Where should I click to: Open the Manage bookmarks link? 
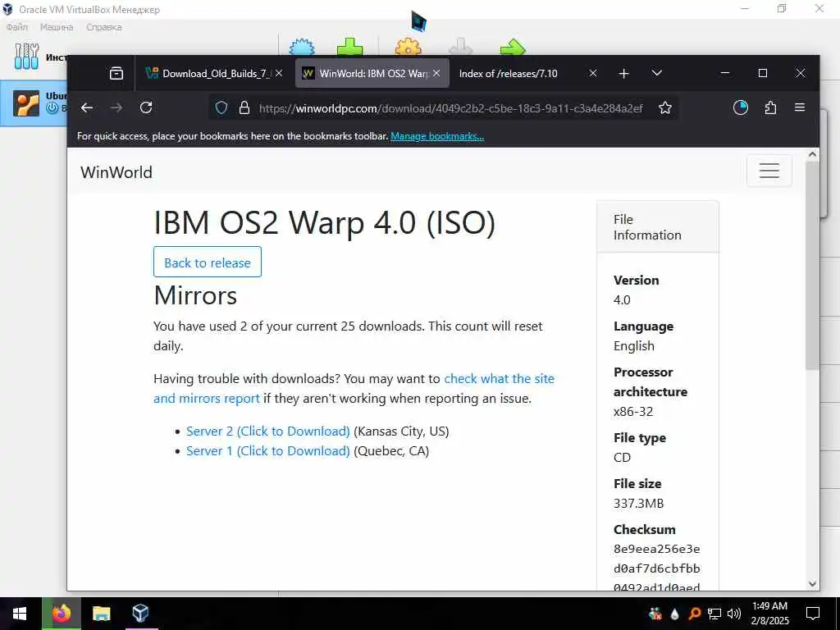tap(437, 136)
